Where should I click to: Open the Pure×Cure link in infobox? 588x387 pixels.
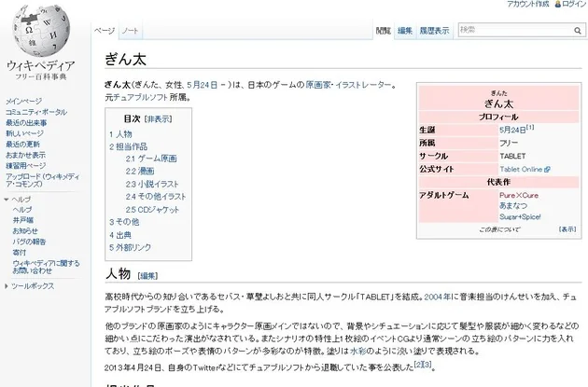pyautogui.click(x=519, y=195)
